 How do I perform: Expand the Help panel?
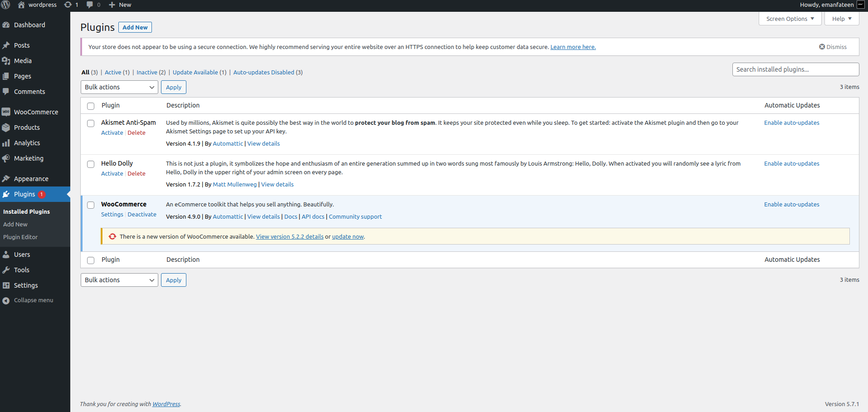[842, 19]
